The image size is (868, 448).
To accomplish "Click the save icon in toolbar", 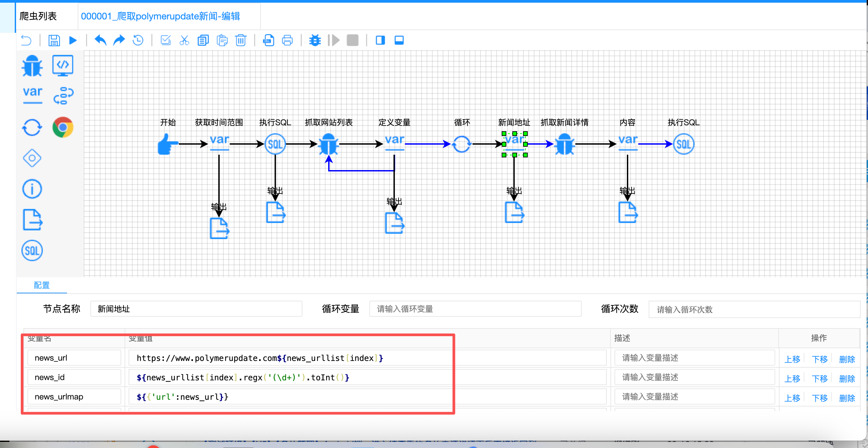I will 54,41.
